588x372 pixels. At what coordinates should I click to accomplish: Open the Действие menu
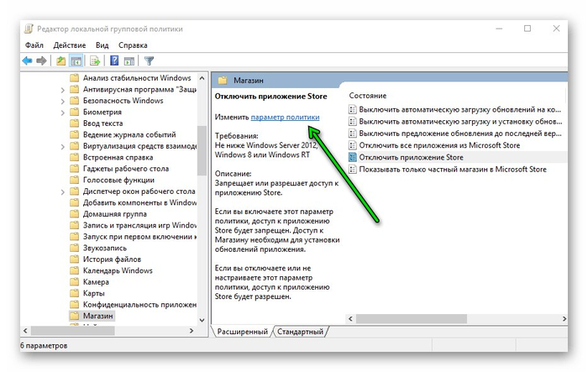pos(70,45)
